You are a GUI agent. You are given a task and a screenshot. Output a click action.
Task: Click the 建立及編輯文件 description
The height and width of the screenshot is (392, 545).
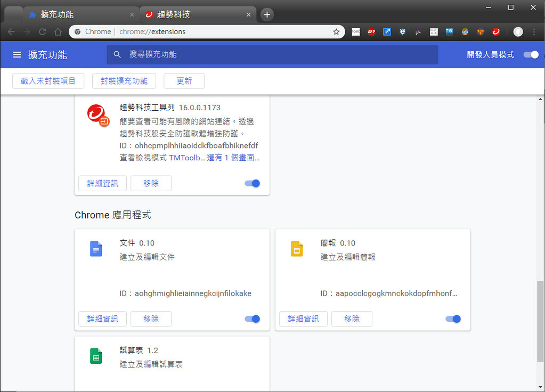[147, 257]
